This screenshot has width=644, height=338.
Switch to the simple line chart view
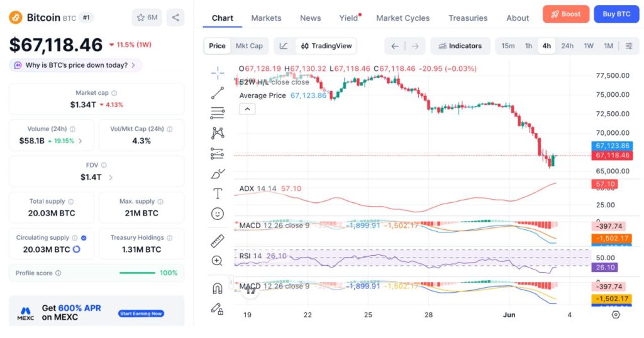pyautogui.click(x=284, y=46)
